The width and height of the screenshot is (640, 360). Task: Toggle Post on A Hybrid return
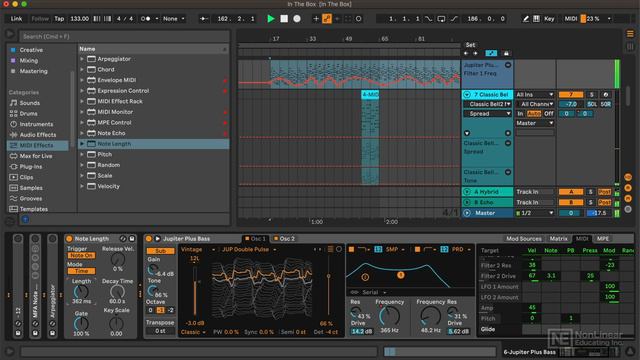[x=604, y=192]
